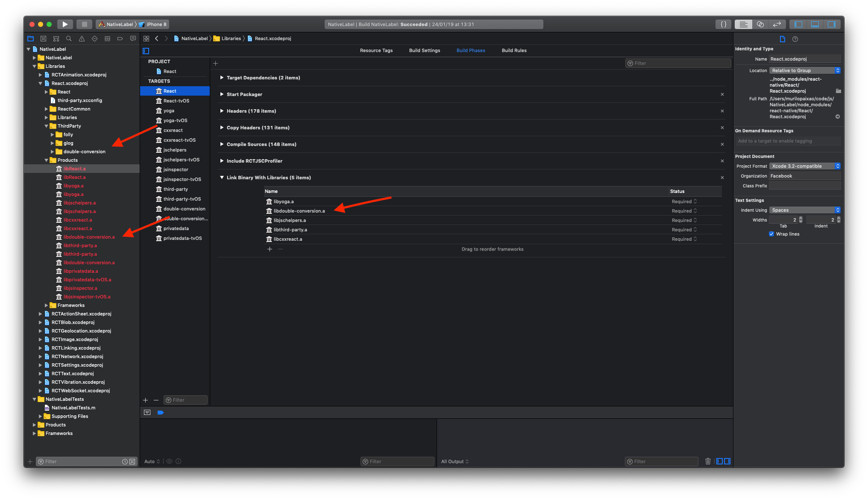Open the Resource Tags tab

[376, 50]
